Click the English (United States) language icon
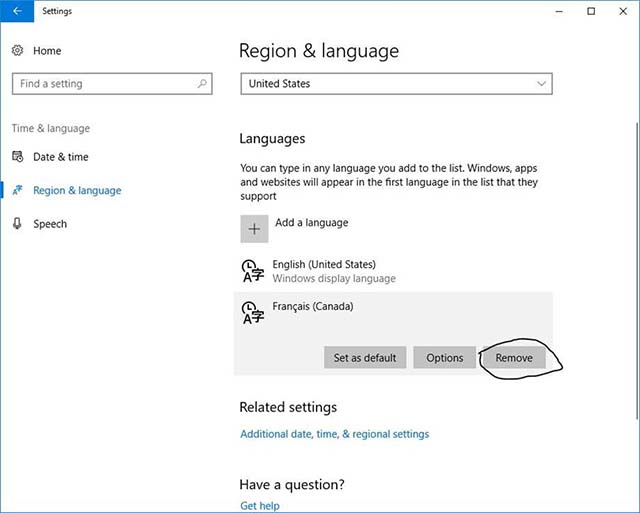This screenshot has width=640, height=513. click(253, 271)
